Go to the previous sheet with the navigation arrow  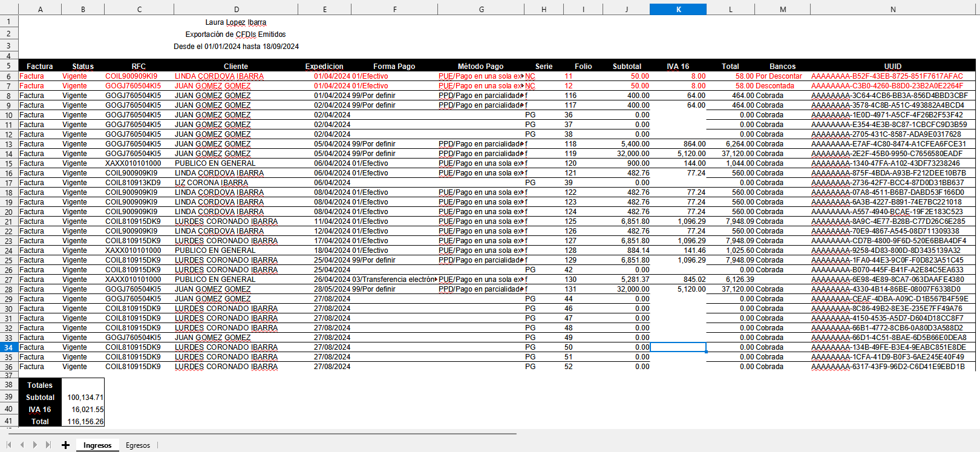coord(22,445)
